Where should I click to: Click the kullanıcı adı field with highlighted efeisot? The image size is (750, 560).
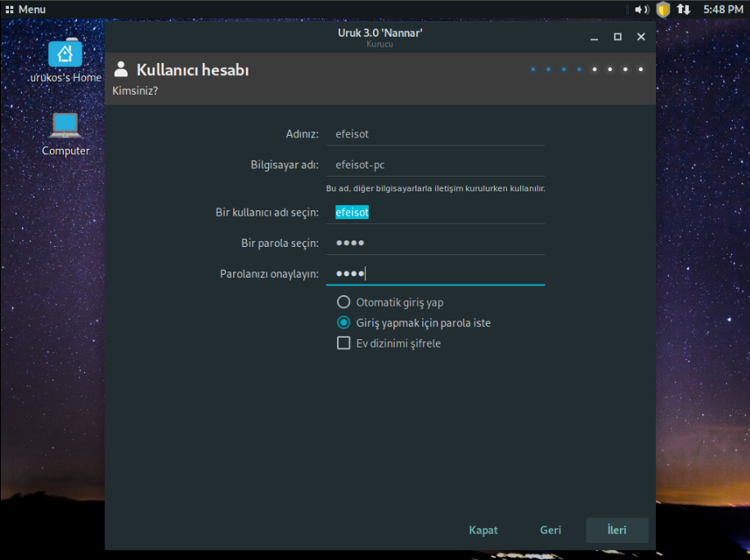click(435, 213)
